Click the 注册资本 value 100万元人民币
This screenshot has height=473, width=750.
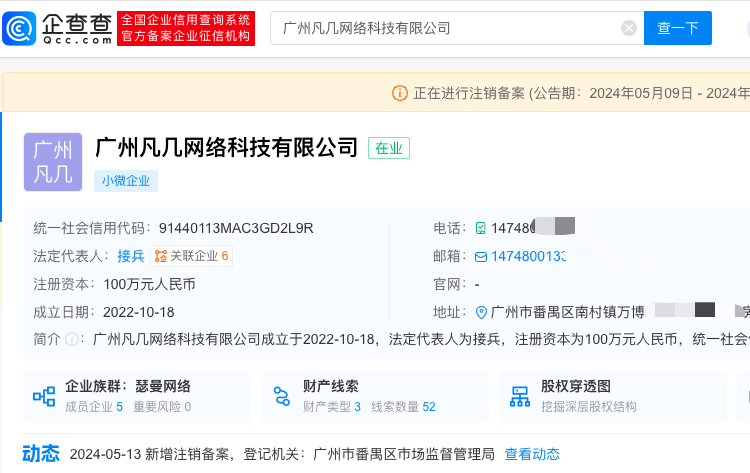(149, 284)
